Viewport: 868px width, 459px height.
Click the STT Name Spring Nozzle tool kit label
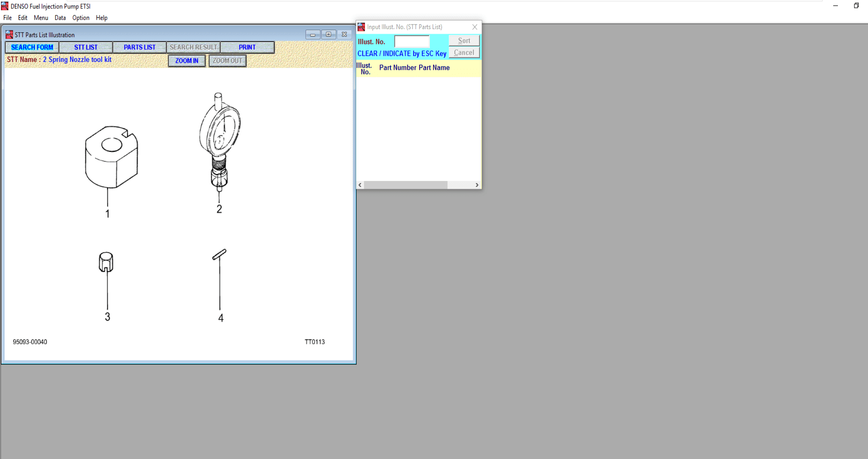(x=59, y=60)
